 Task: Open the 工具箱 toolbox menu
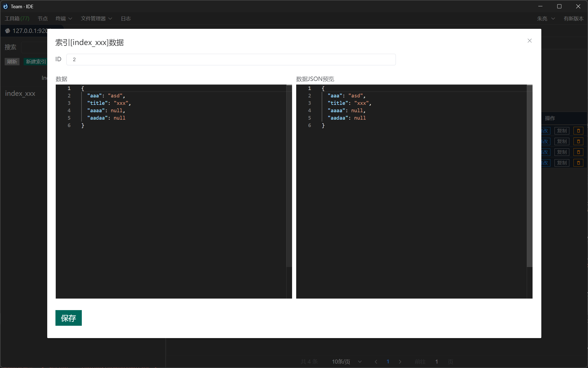(x=17, y=18)
